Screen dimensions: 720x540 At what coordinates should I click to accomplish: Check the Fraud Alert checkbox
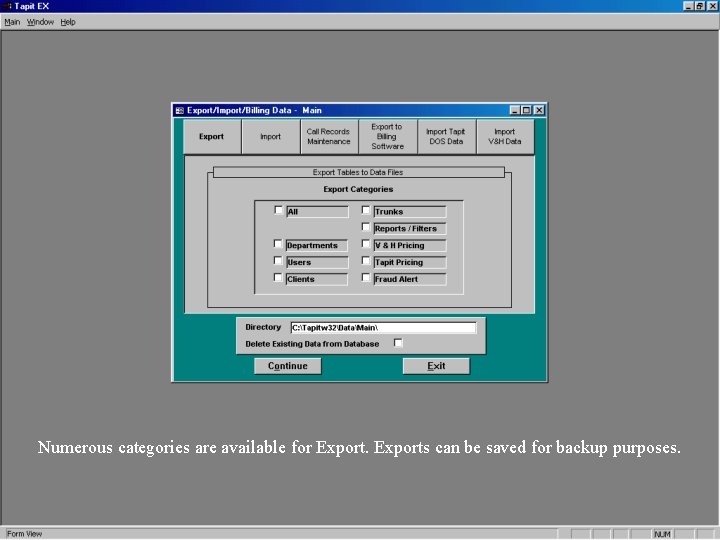[x=366, y=278]
